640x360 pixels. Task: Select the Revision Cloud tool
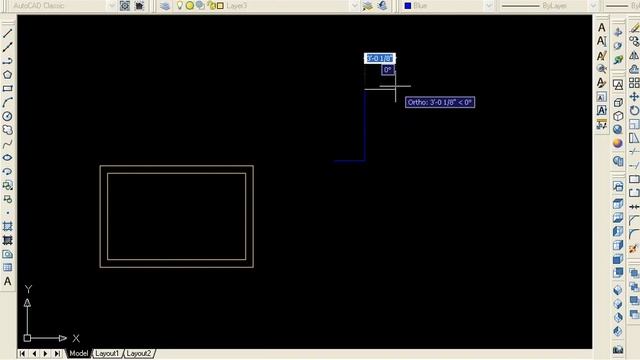[7, 130]
